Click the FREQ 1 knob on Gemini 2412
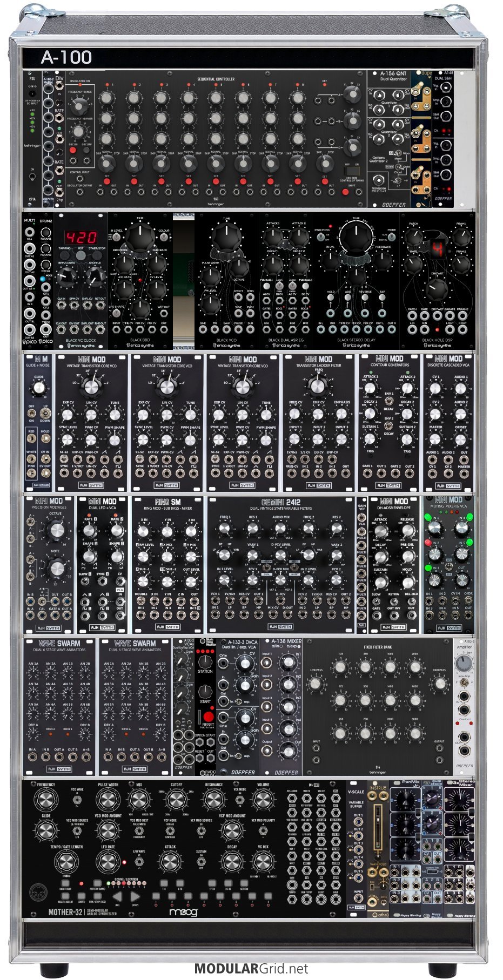503x980 pixels. point(225,529)
